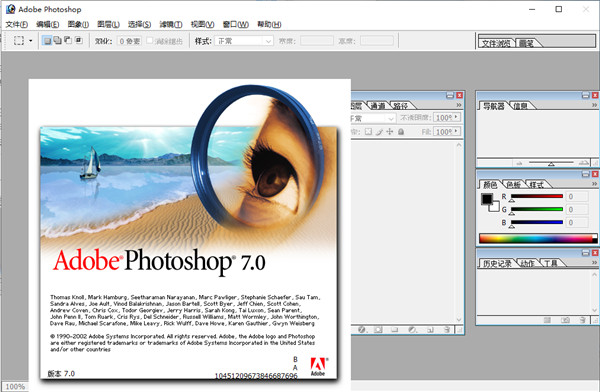Open the 滤镜(T) Filter menu
The image size is (600, 392).
(x=171, y=24)
